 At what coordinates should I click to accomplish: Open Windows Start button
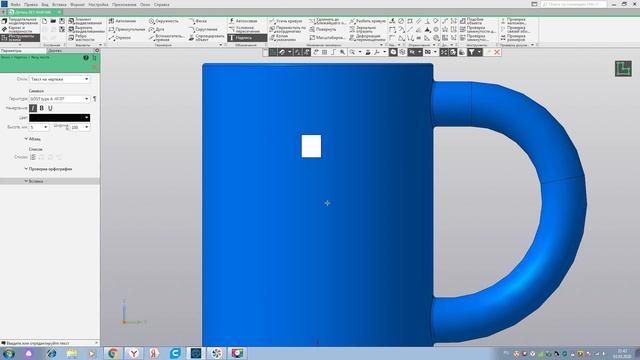[x=8, y=353]
